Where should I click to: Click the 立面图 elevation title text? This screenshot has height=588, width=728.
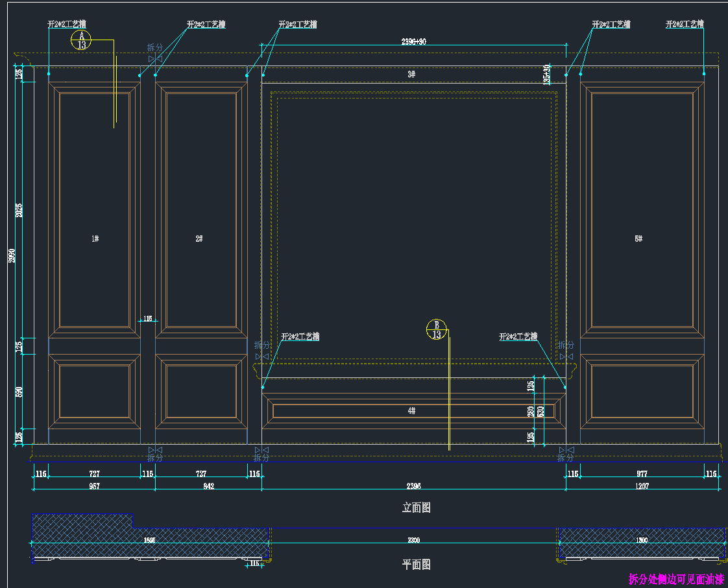(416, 508)
